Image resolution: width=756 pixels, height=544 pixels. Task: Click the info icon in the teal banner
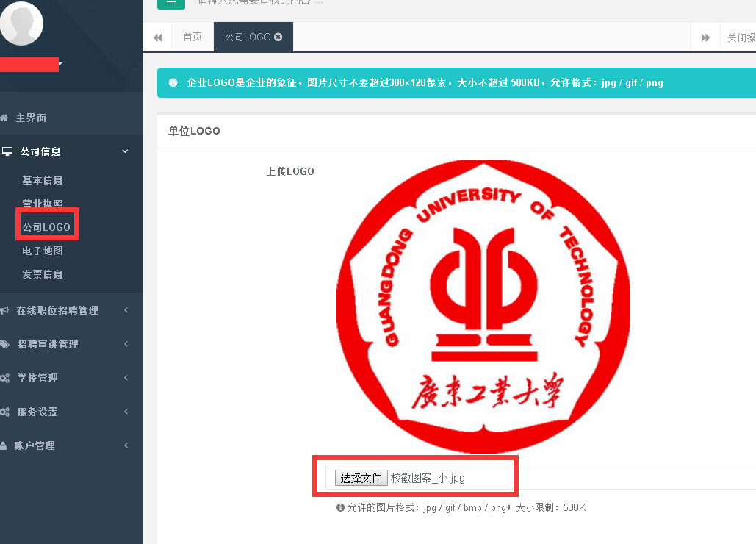click(173, 82)
